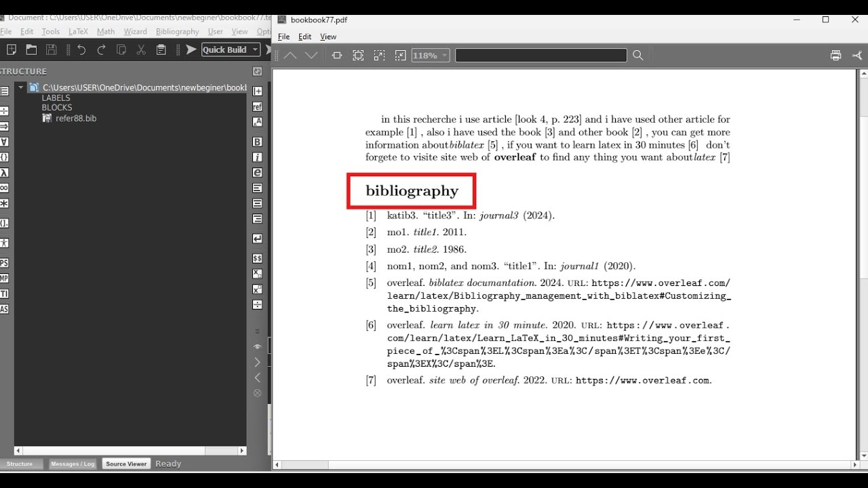Go to next page in PDF viewer
This screenshot has height=488, width=868.
311,56
